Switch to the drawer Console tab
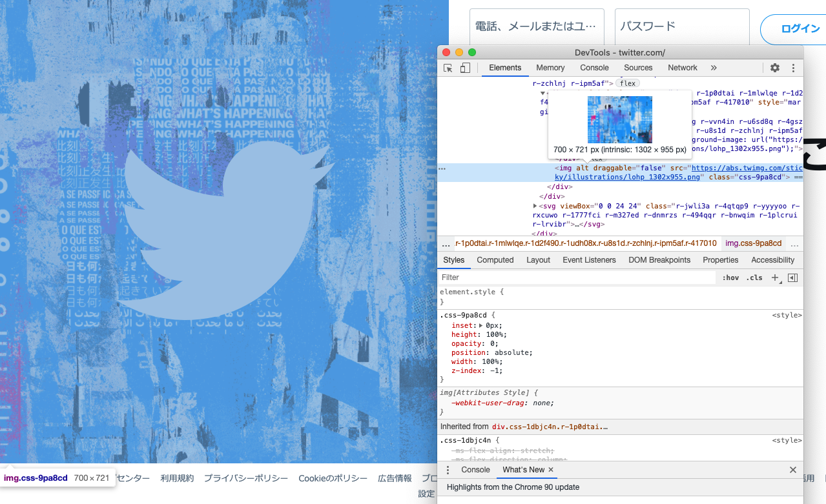Image resolution: width=826 pixels, height=504 pixels. 475,470
